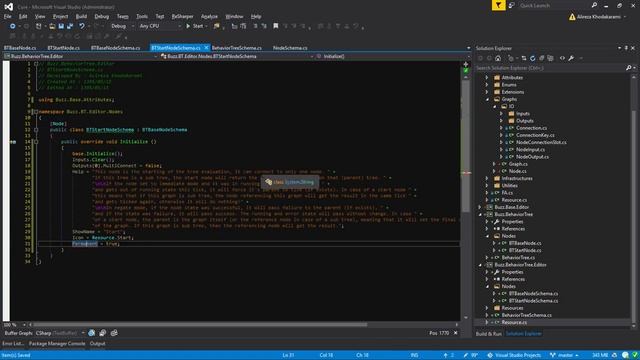Open the Output panel tab

[98, 344]
